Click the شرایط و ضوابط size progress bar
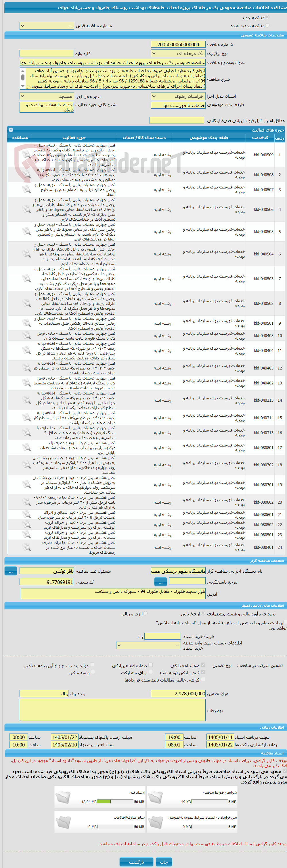The image size is (287, 868). coord(209,802)
